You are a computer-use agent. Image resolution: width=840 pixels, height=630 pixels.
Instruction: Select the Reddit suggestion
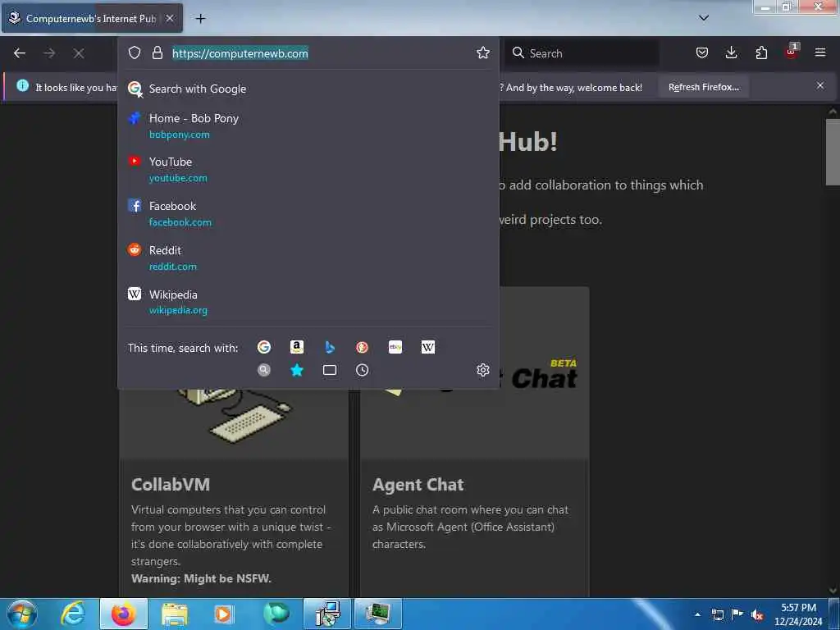click(308, 258)
